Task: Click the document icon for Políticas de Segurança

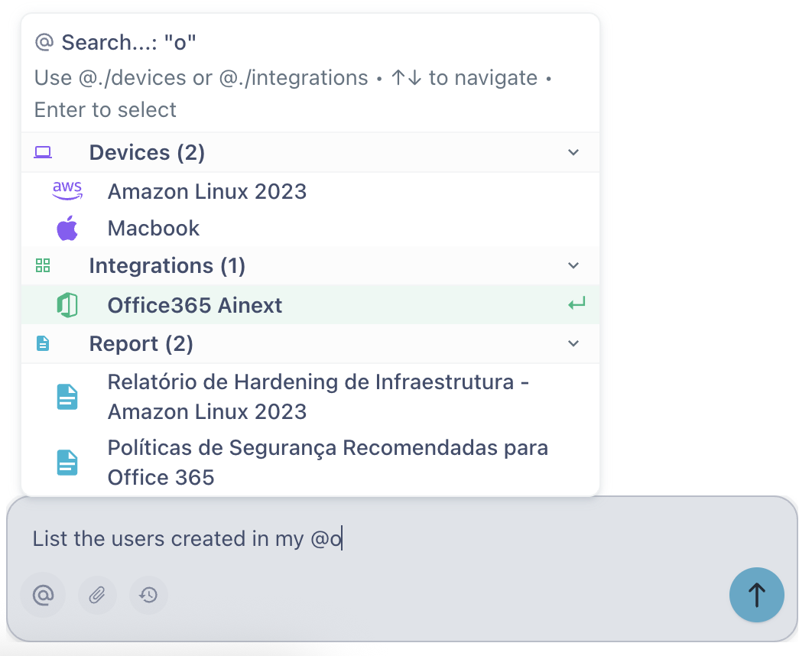Action: pos(67,462)
